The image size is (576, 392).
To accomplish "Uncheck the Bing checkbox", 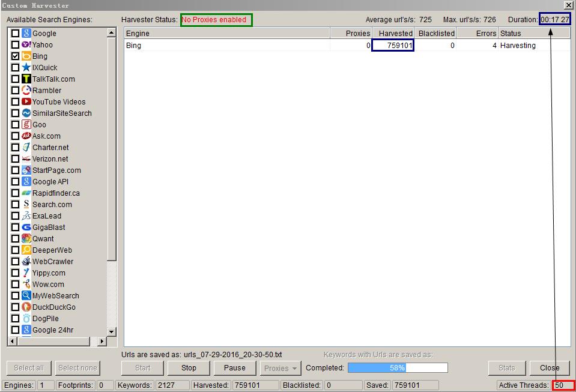I will pyautogui.click(x=15, y=56).
